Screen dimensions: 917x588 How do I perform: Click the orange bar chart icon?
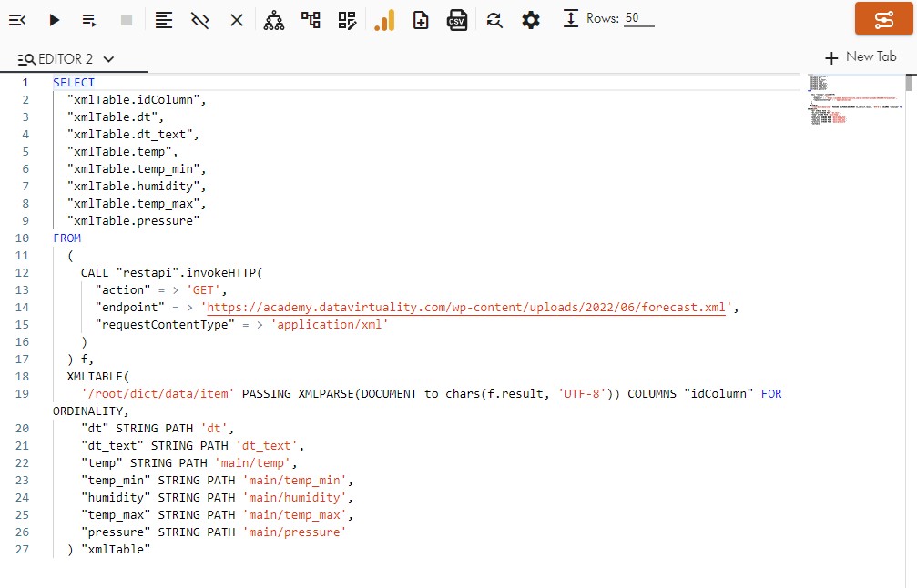pos(384,20)
